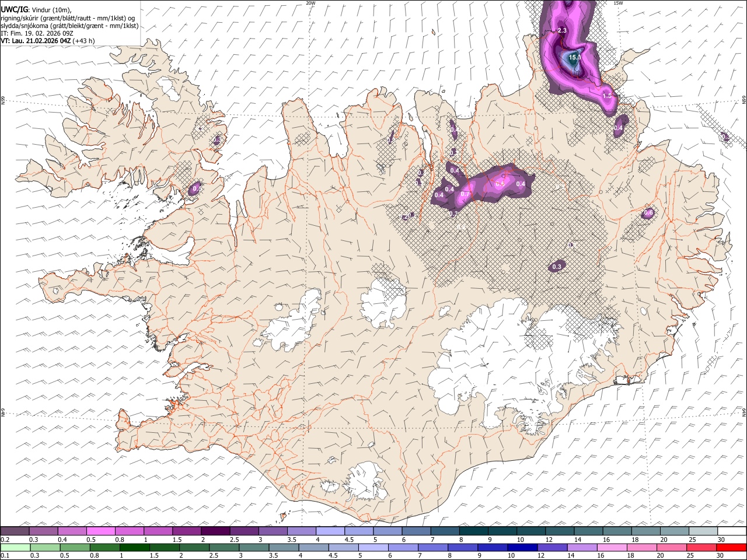Click the 1.5 value on the northeast coast
Viewport: 747px width, 560px height.
(x=607, y=96)
